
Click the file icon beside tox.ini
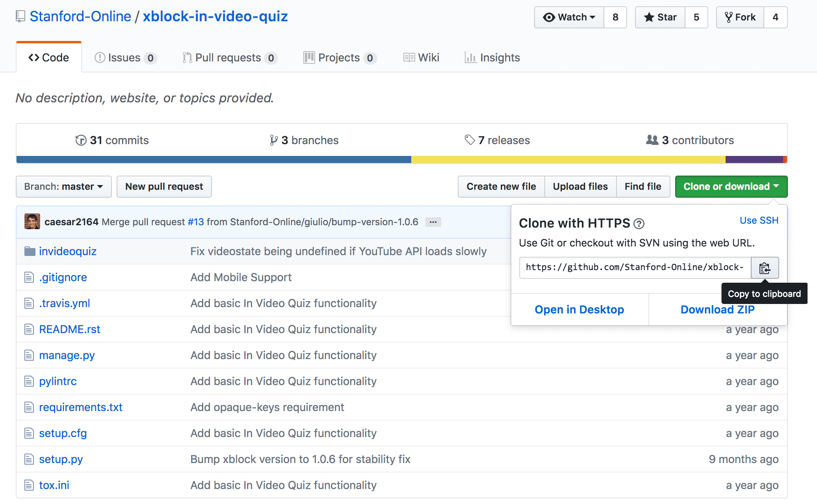[29, 485]
